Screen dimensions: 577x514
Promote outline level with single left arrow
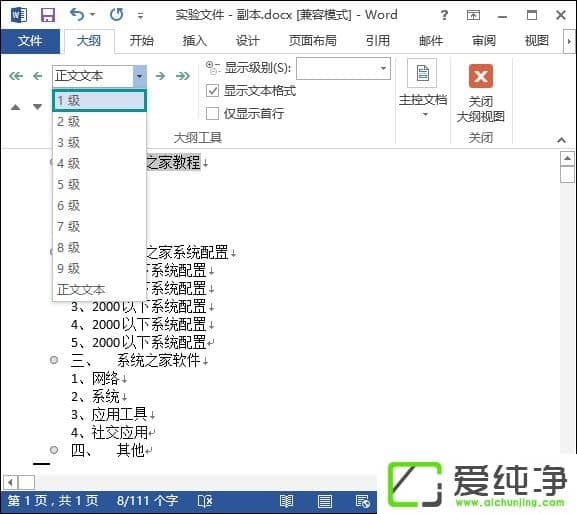pos(38,76)
